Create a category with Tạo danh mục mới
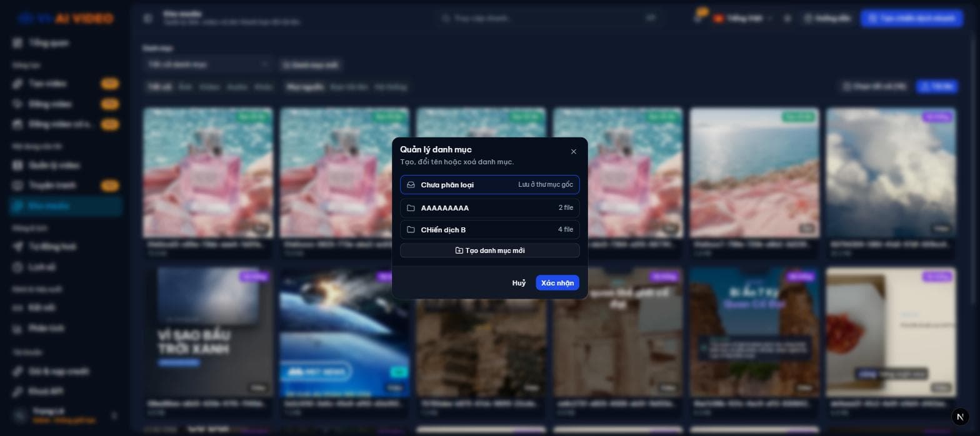 tap(490, 250)
